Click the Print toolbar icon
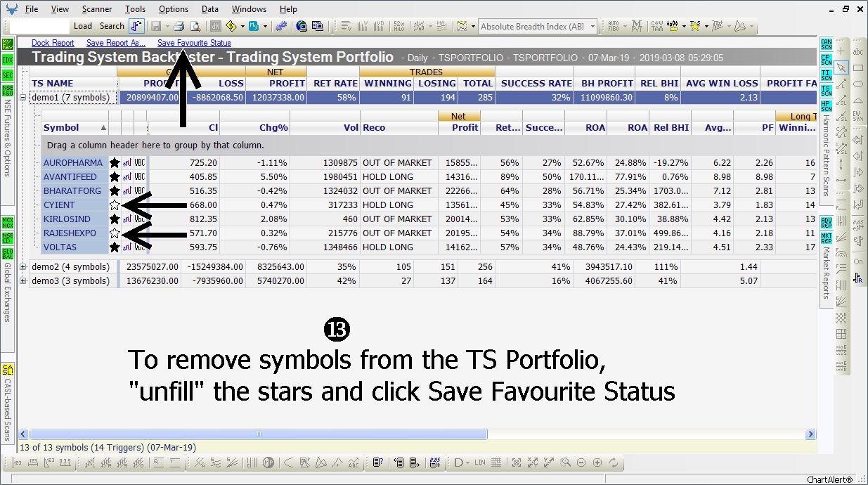Screen dimensions: 868x485 point(179,26)
